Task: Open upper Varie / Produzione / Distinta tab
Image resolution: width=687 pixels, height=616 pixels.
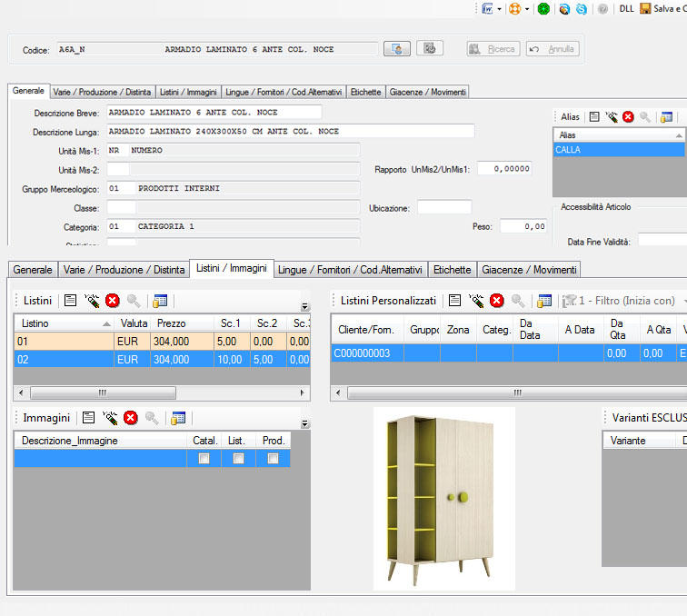Action: 102,92
